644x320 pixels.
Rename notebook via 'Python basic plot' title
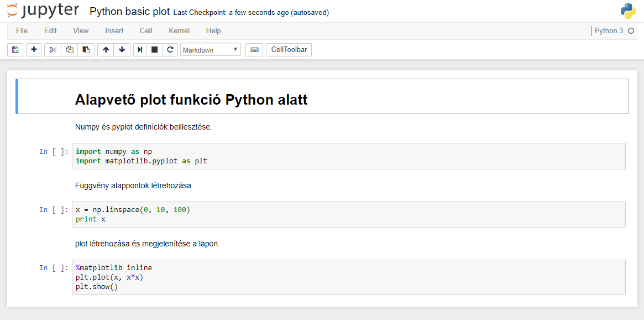point(130,12)
